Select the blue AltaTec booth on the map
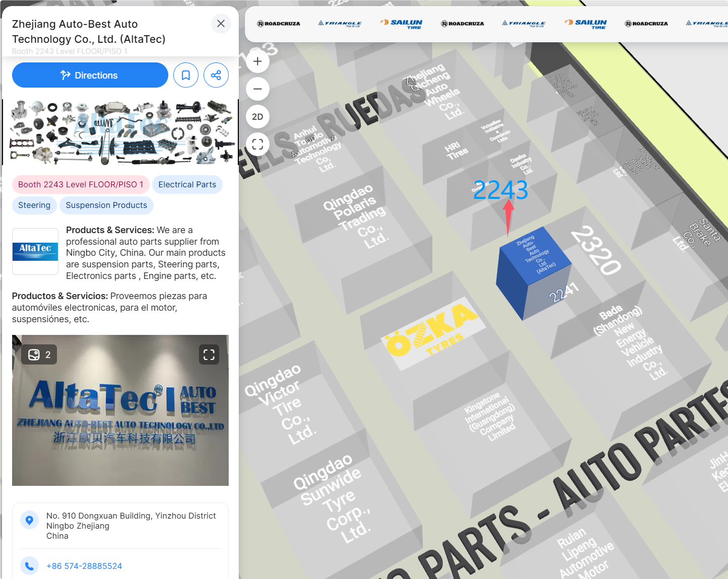This screenshot has width=728, height=579. pyautogui.click(x=533, y=274)
